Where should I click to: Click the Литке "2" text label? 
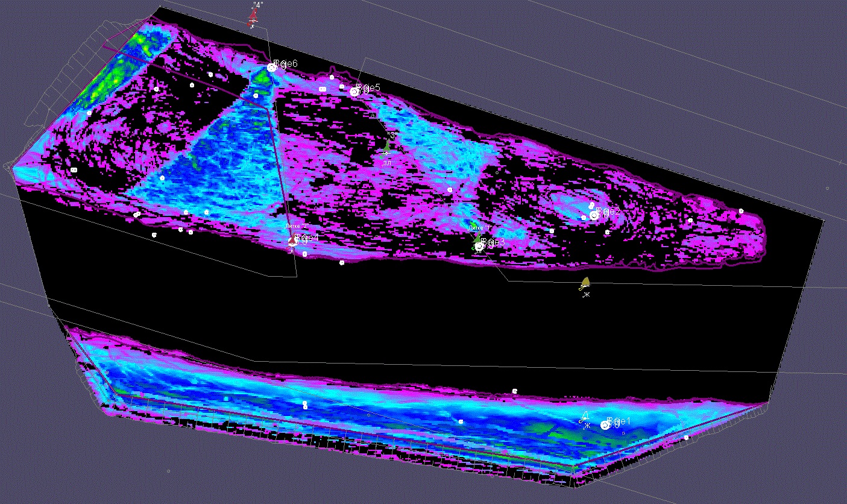[x=296, y=226]
